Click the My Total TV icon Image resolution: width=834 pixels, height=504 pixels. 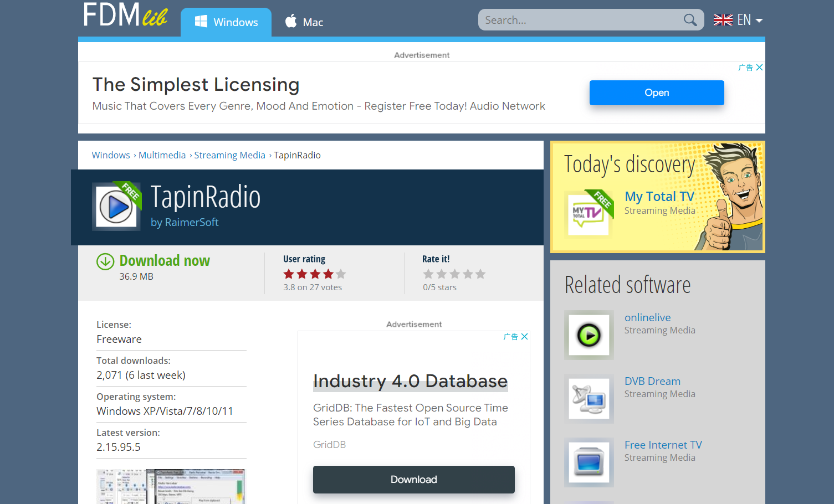[x=589, y=213]
